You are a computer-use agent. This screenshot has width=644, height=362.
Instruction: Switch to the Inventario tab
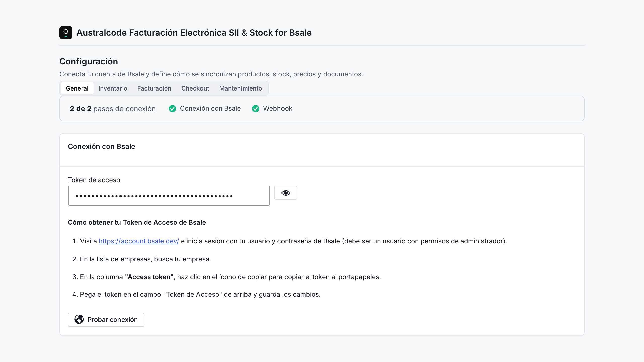[113, 88]
